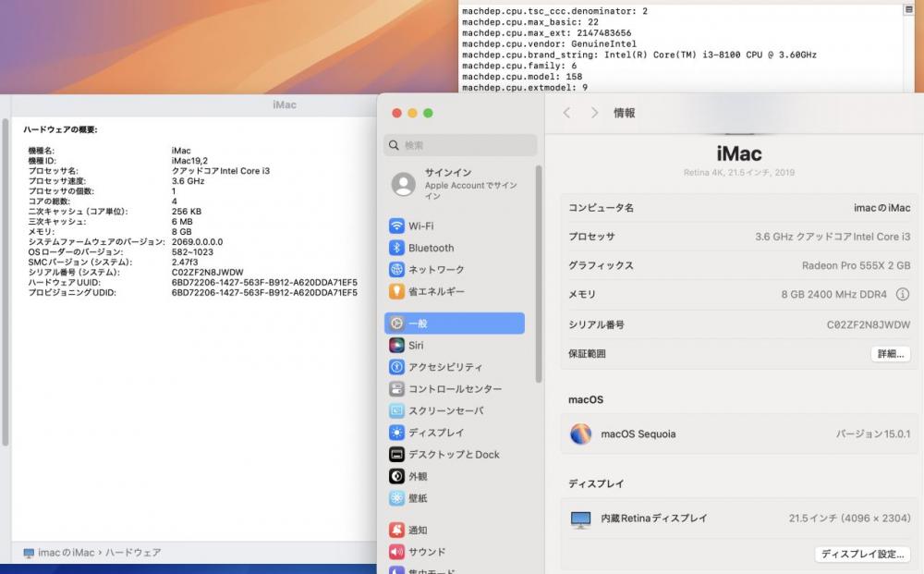This screenshot has height=574, width=924.
Task: Click the ディスプレイ設定... button
Action: coord(863,555)
